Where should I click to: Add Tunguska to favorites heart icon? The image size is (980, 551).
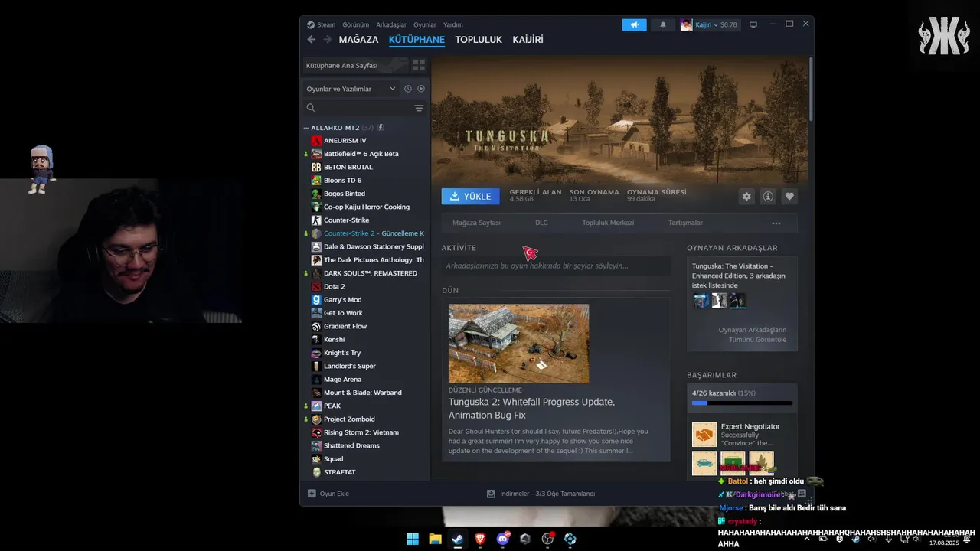789,197
